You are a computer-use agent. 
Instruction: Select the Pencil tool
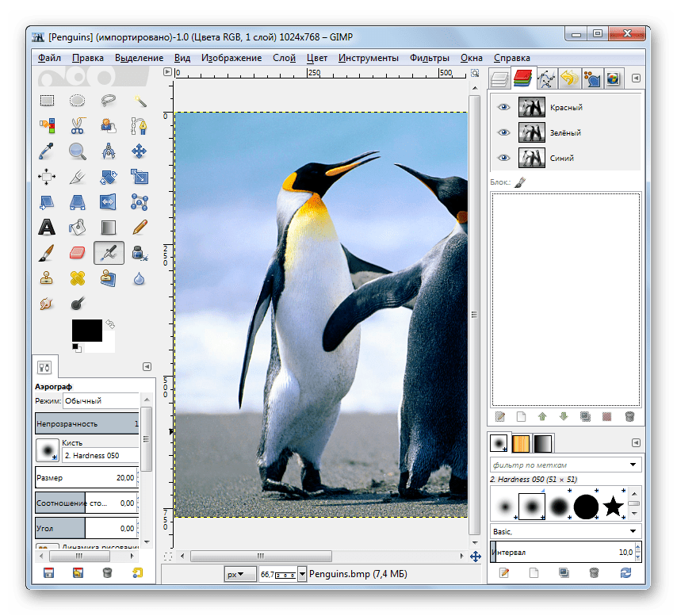pyautogui.click(x=140, y=228)
